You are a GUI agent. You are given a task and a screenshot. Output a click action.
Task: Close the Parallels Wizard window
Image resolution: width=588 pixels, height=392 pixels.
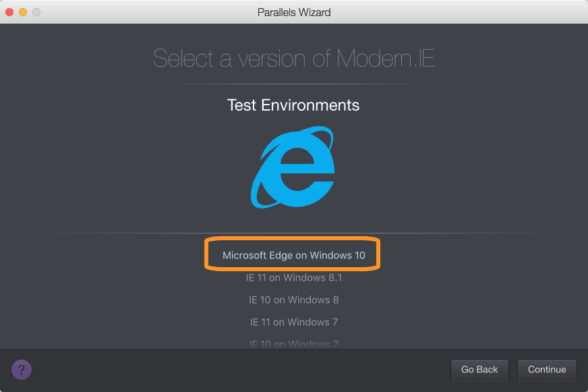click(x=9, y=12)
